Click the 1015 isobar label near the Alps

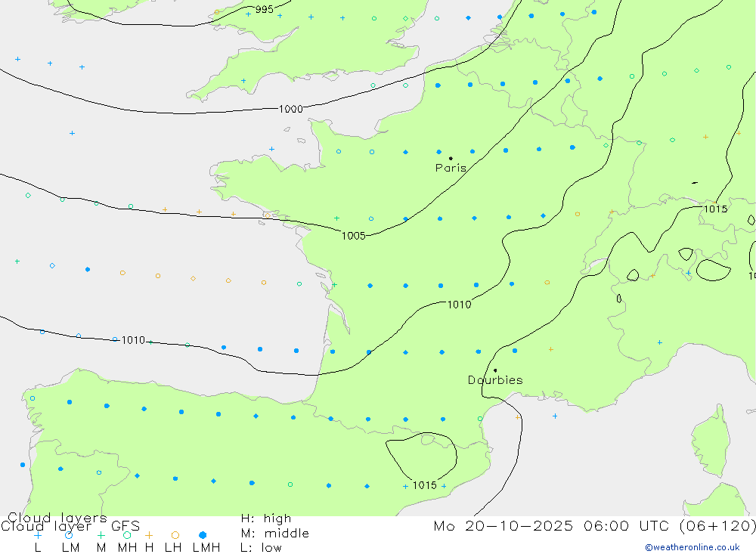coord(715,209)
